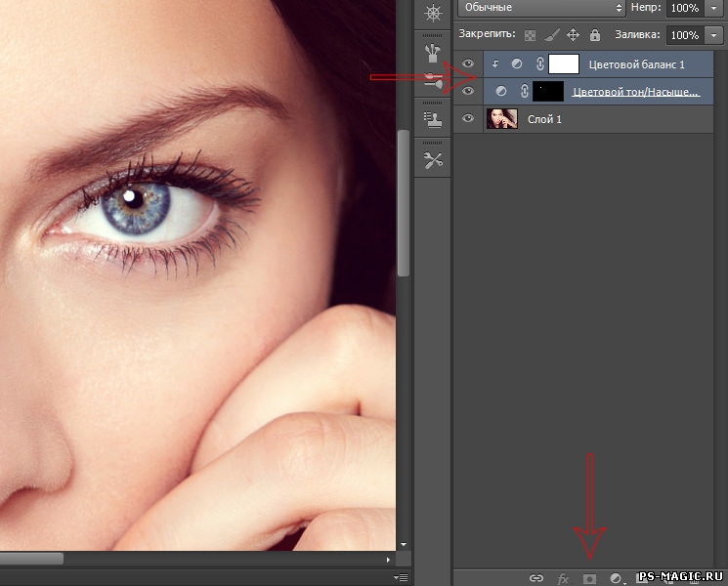Click the white mask thumbnail of Цветовой баланс 1
The height and width of the screenshot is (586, 728).
[x=564, y=64]
